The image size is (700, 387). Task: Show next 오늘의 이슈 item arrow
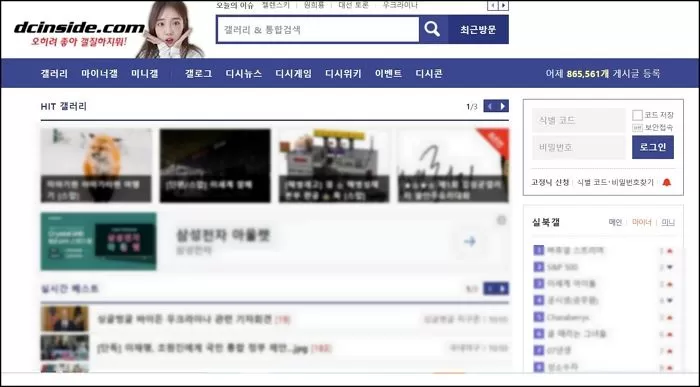pos(504,5)
